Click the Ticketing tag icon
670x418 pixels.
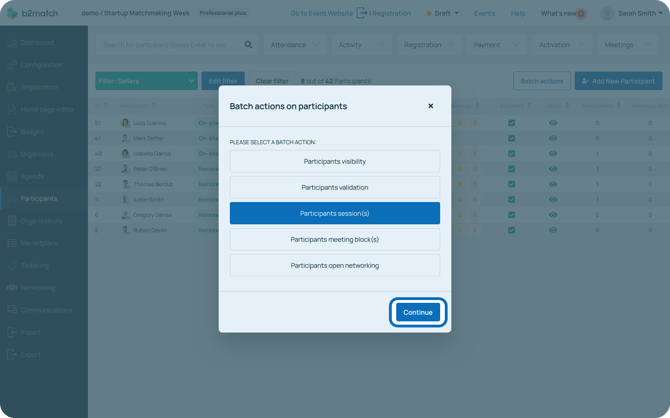coord(12,265)
